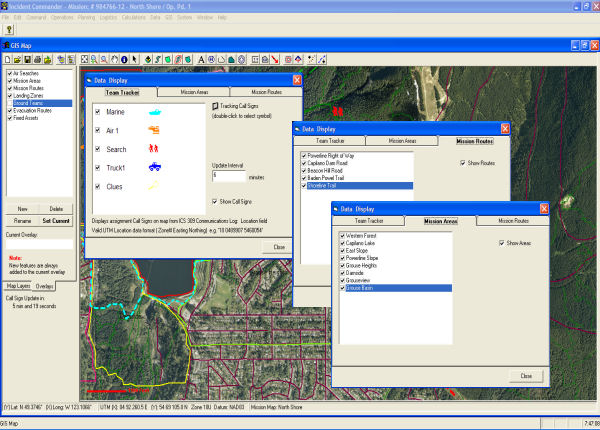Click the GIS Map window title icon
The height and width of the screenshot is (430, 600).
[6, 45]
